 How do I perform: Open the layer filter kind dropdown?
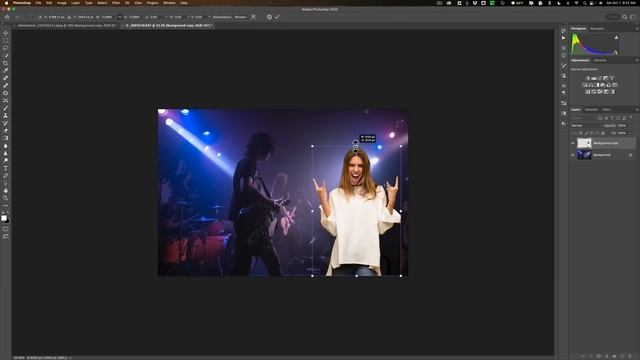(584, 118)
